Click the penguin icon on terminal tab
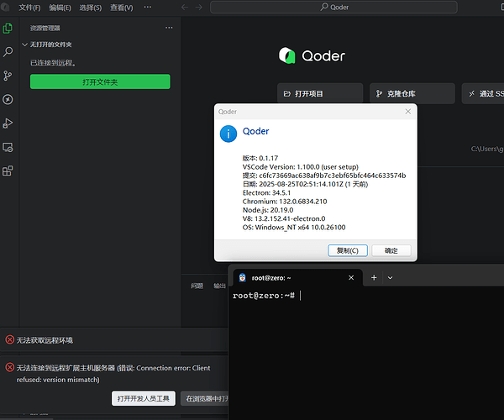This screenshot has width=504, height=420. pos(243,278)
